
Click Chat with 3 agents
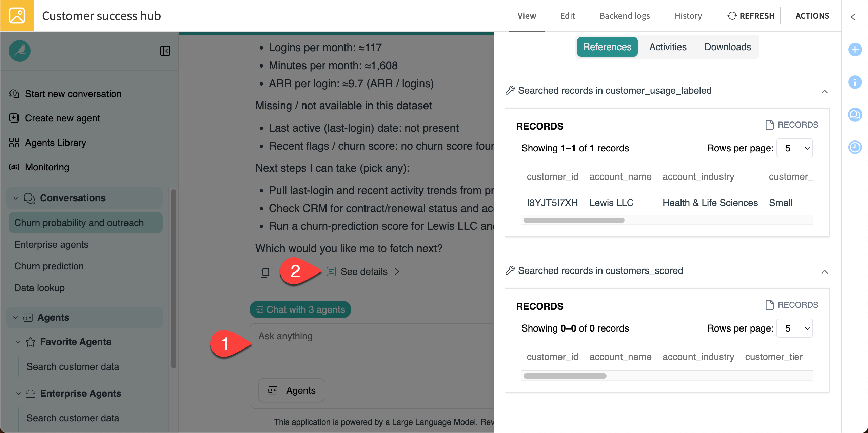tap(300, 309)
